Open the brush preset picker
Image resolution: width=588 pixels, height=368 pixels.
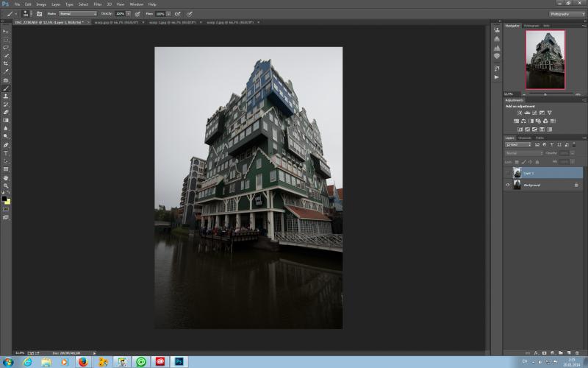click(26, 14)
